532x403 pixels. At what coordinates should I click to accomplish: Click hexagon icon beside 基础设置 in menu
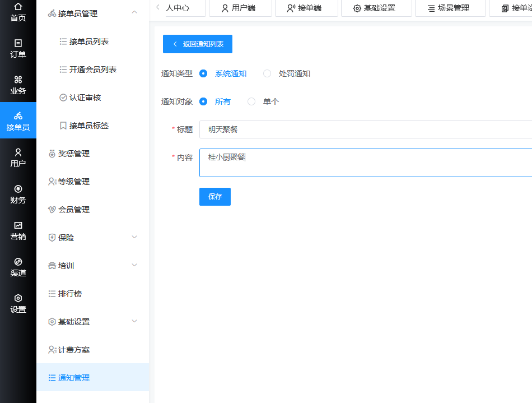(52, 322)
